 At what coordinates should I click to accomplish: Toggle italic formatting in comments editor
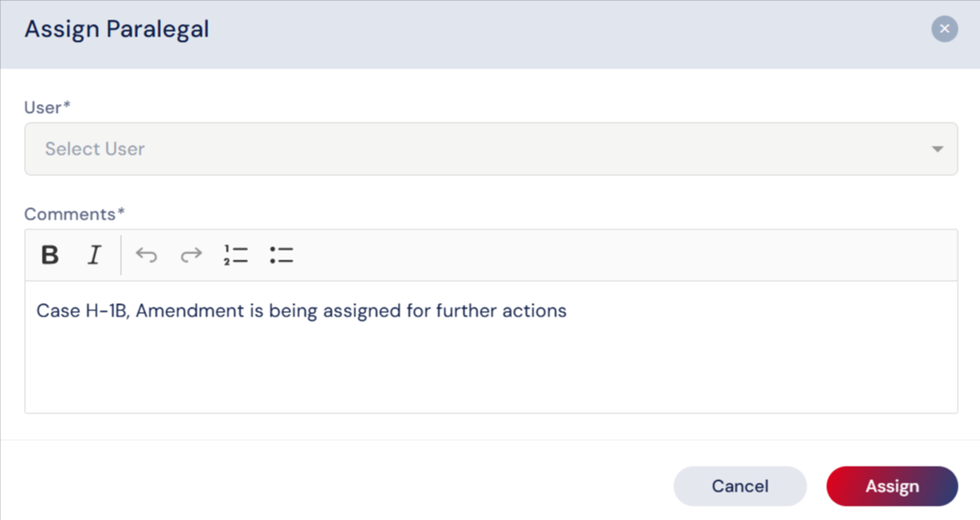coord(94,255)
